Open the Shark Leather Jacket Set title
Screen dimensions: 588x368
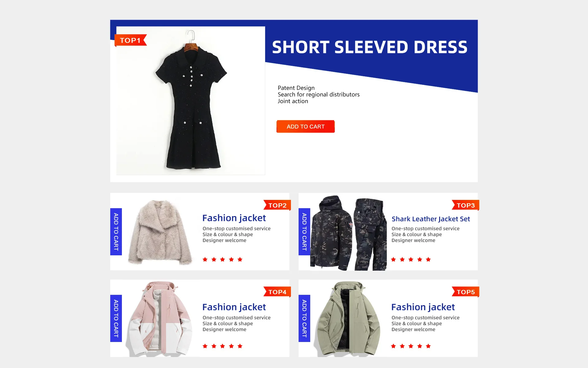coord(431,219)
